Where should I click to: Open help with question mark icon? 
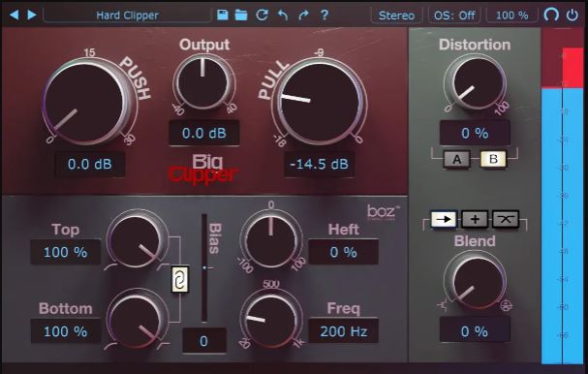point(325,15)
